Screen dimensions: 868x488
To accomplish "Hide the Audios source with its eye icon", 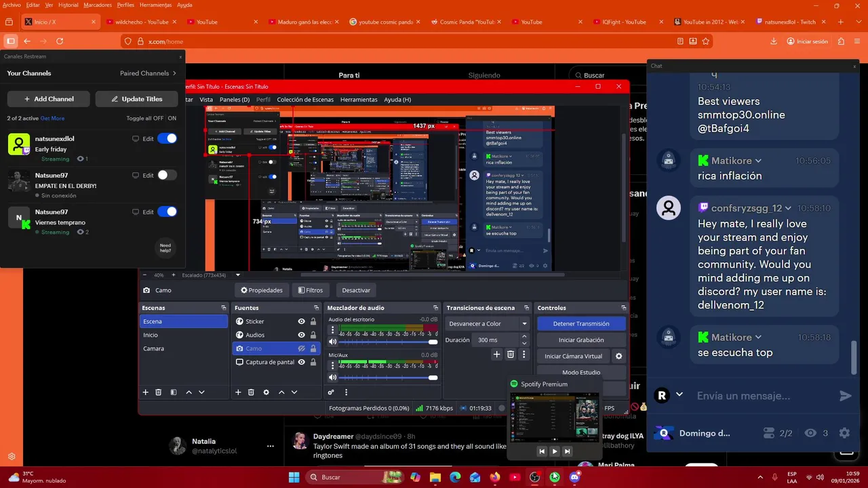I will pos(302,335).
